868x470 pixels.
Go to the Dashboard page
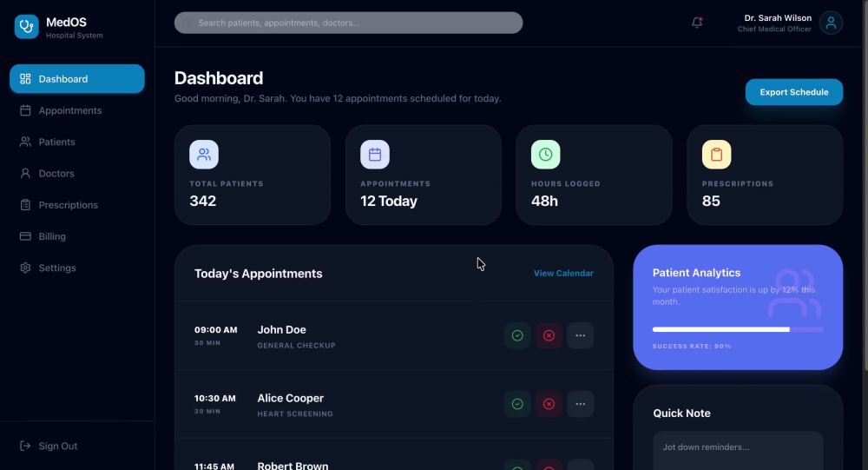point(77,79)
